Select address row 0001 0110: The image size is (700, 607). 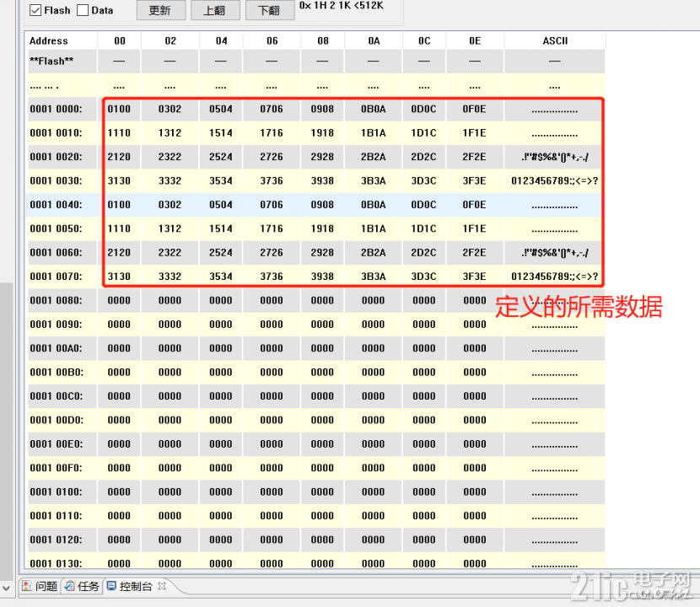tap(56, 516)
